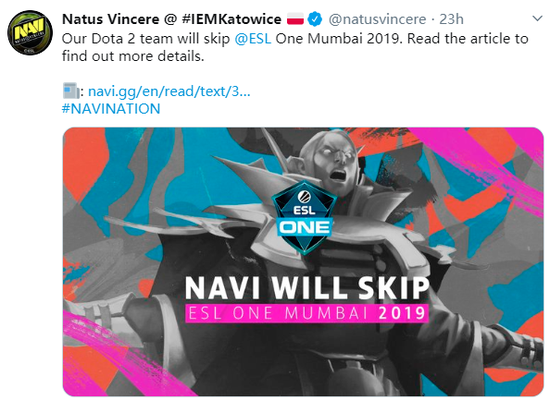
Task: Open the NAVI profile avatar
Action: 30,33
